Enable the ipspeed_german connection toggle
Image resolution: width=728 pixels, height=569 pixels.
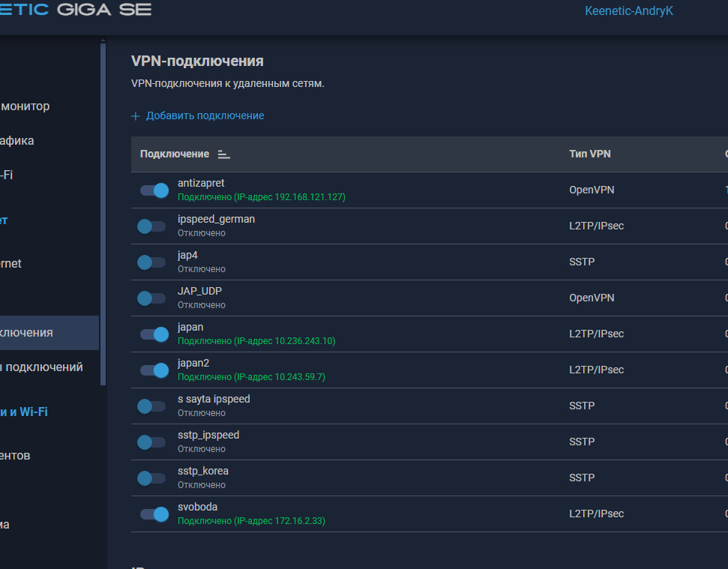click(151, 226)
